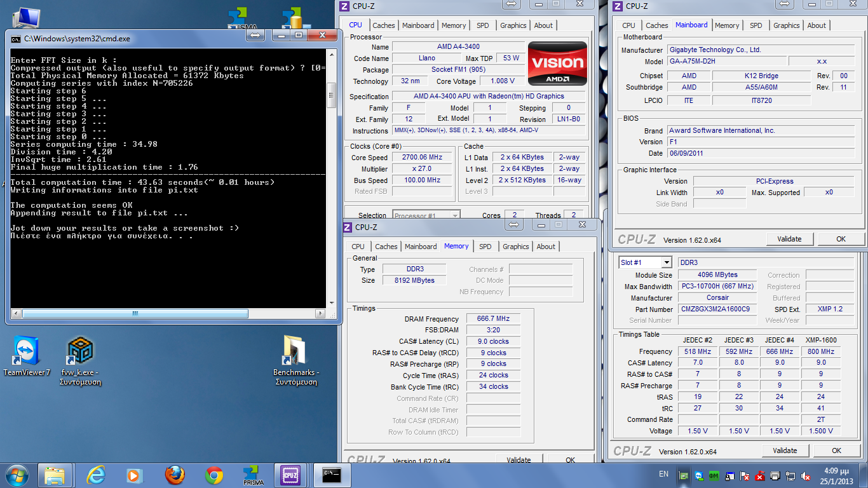The height and width of the screenshot is (488, 868).
Task: Launch Internet Explorer from the taskbar
Action: point(96,475)
